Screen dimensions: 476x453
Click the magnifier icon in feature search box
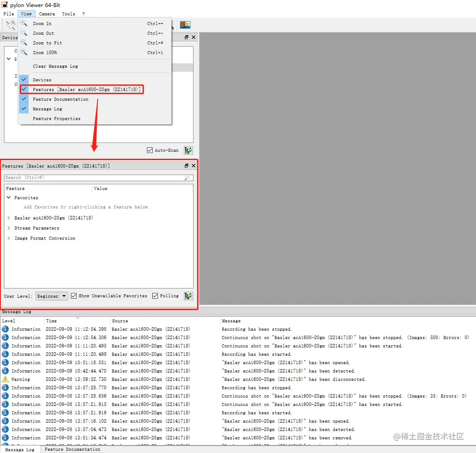tap(187, 178)
